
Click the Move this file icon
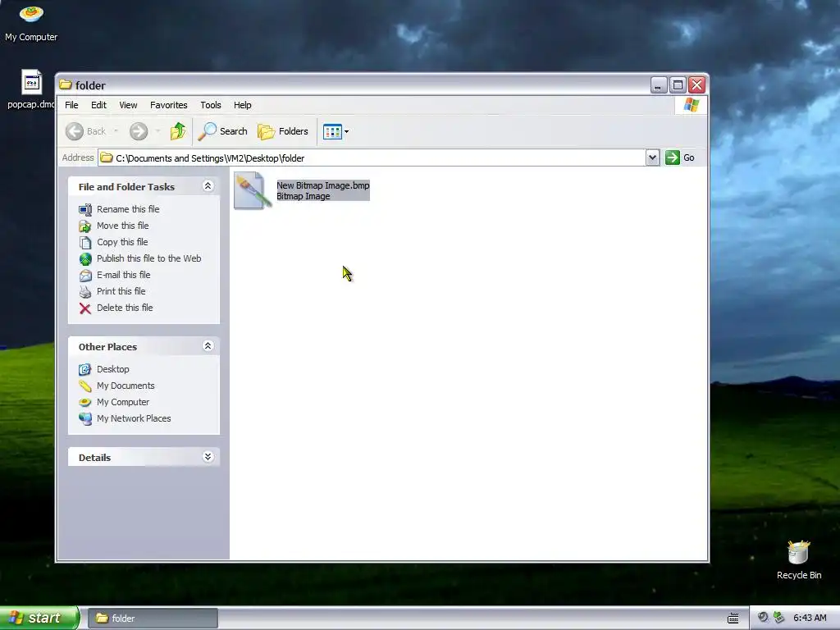[85, 226]
